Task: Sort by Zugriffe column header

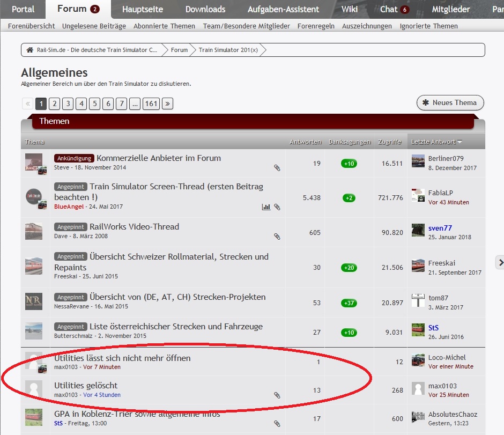Action: click(x=390, y=142)
